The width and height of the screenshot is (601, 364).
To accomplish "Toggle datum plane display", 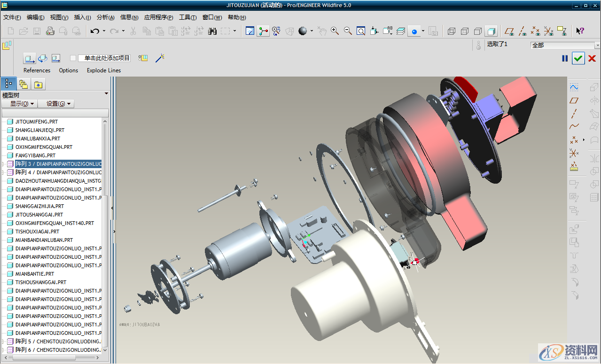I will [509, 31].
